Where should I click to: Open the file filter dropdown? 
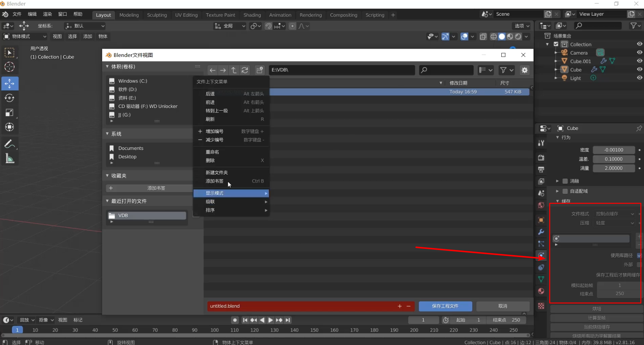[x=507, y=70]
